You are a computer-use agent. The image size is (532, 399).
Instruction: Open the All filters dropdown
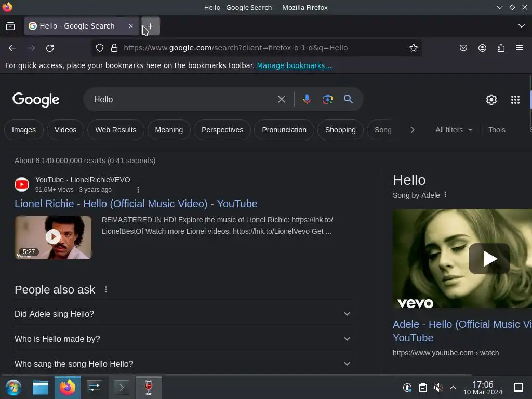pyautogui.click(x=454, y=130)
